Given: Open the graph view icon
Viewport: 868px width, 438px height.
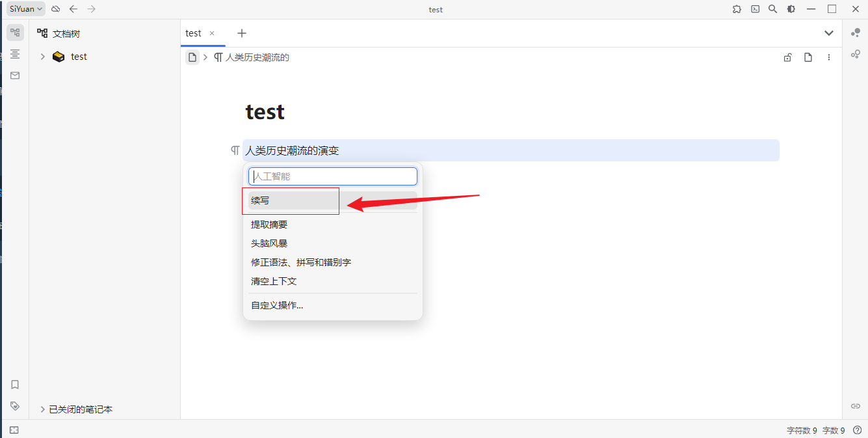Looking at the screenshot, I should (x=856, y=33).
